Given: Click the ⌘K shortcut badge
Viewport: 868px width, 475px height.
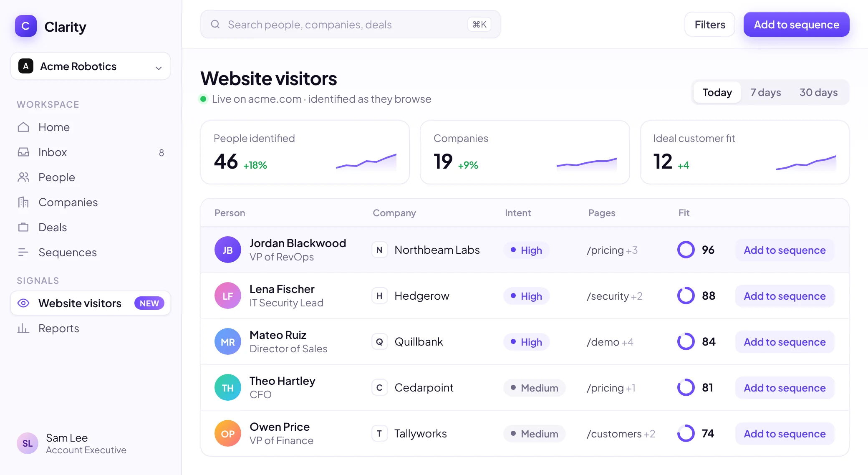Looking at the screenshot, I should point(479,24).
